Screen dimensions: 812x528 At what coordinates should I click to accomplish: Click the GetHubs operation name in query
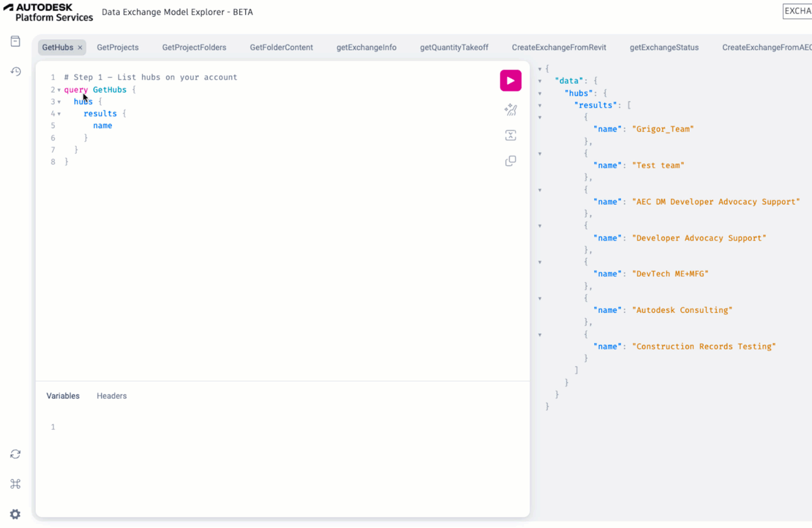(x=109, y=90)
